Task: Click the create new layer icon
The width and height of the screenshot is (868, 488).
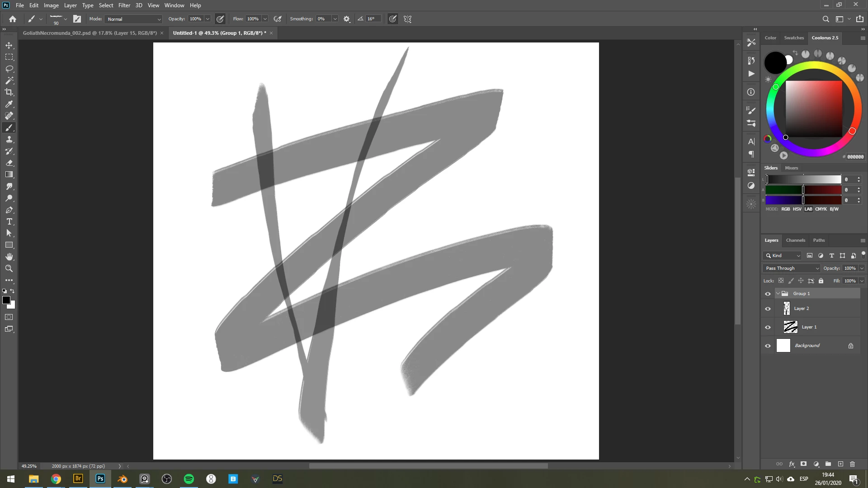Action: click(x=840, y=464)
